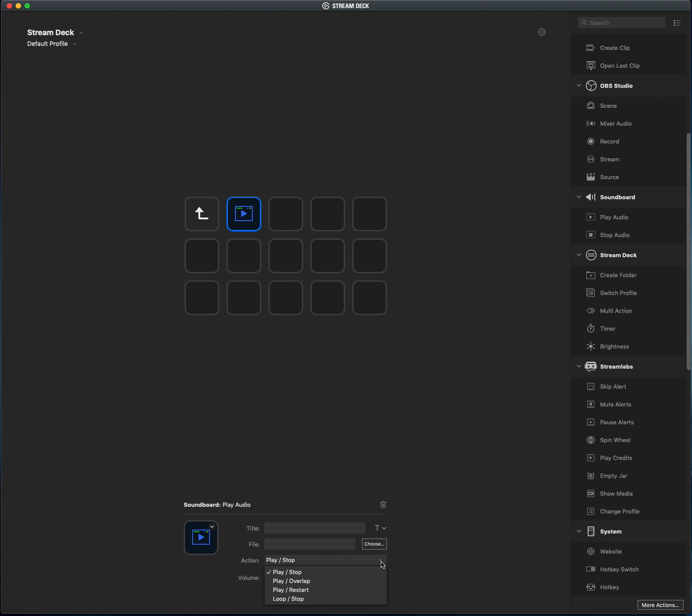Delete the action using the trash icon
Screen dimensions: 692x616
(383, 505)
